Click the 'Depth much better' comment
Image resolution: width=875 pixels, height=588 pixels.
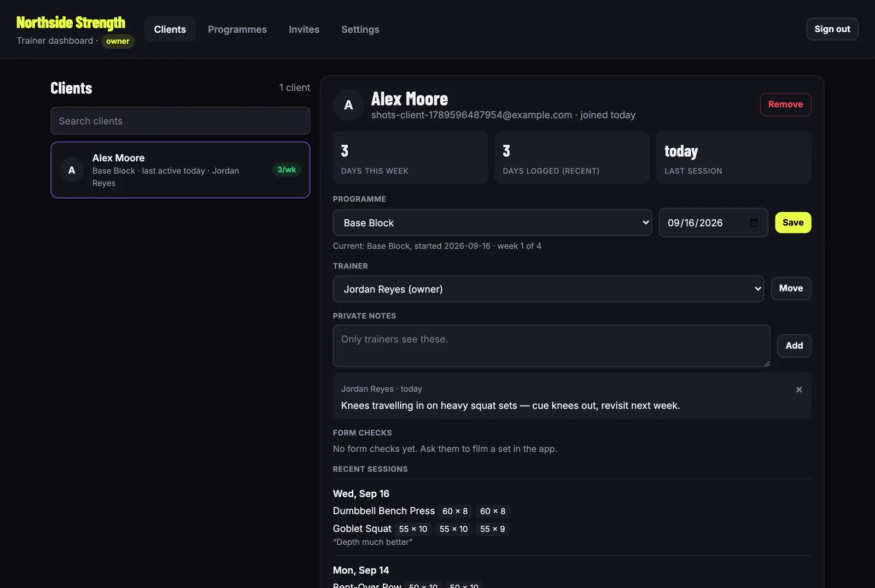(373, 542)
